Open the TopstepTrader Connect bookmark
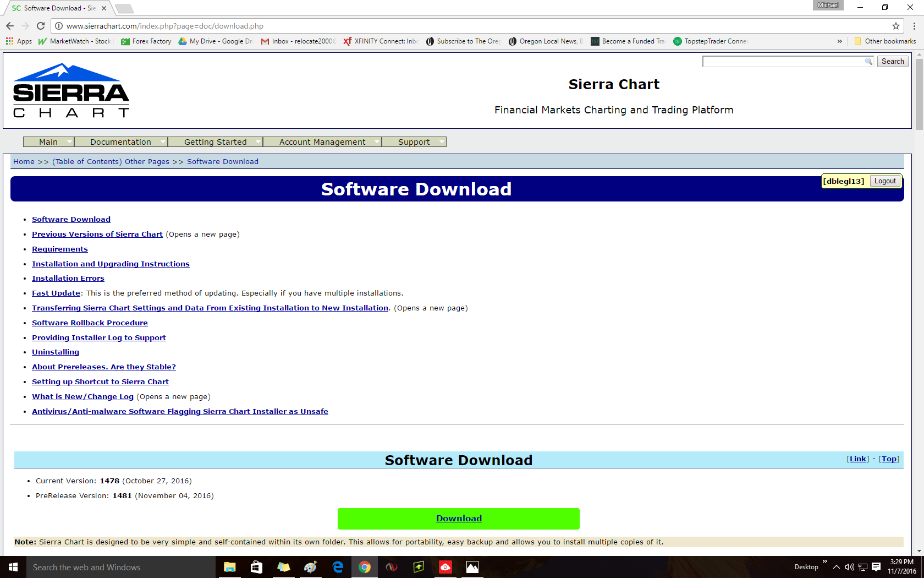The height and width of the screenshot is (578, 924). [x=711, y=41]
